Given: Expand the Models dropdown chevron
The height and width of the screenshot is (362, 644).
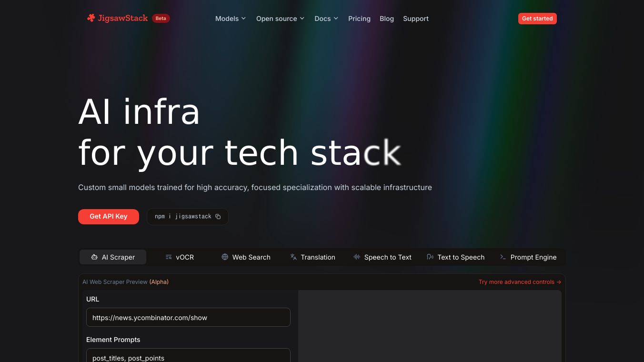Looking at the screenshot, I should (243, 19).
